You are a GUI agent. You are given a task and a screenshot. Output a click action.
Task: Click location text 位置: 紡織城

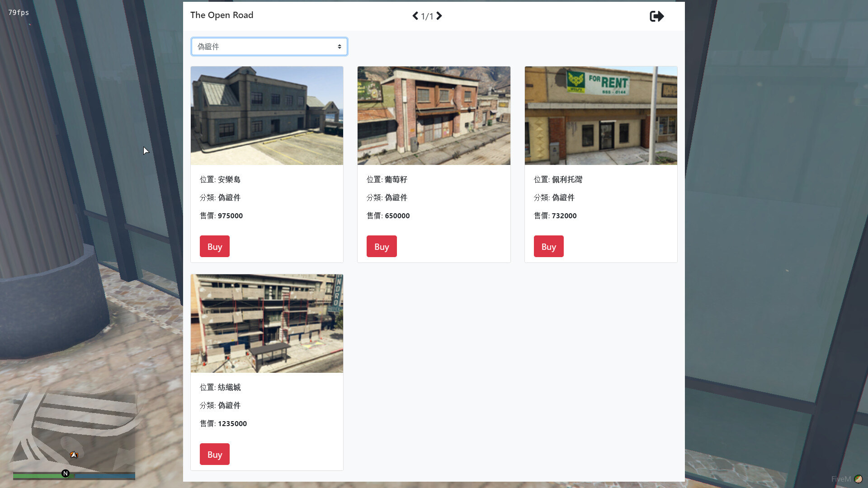click(220, 387)
